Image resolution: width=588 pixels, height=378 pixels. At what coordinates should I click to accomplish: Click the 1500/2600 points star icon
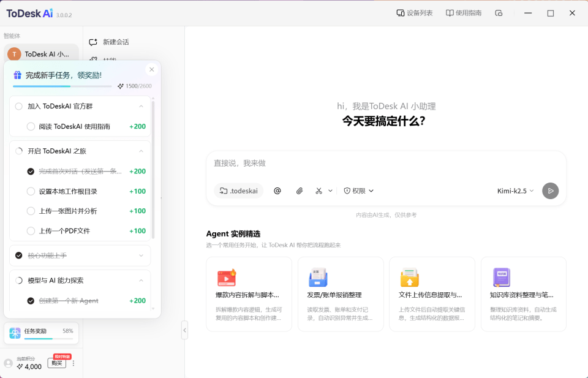click(x=121, y=86)
